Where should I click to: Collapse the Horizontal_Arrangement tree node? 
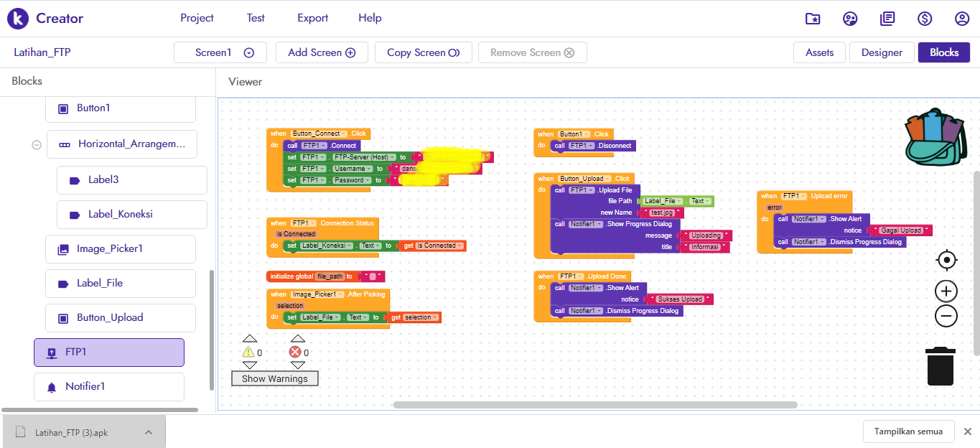pos(36,144)
